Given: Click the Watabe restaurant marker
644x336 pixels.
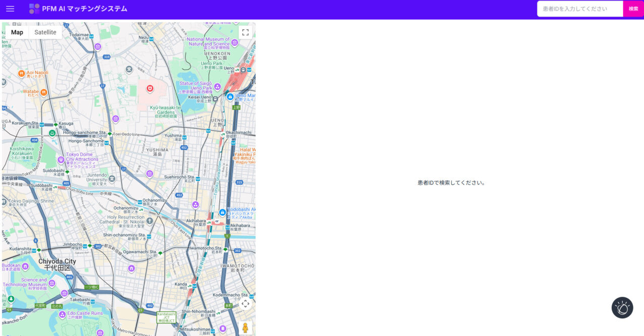Looking at the screenshot, I should tap(44, 92).
